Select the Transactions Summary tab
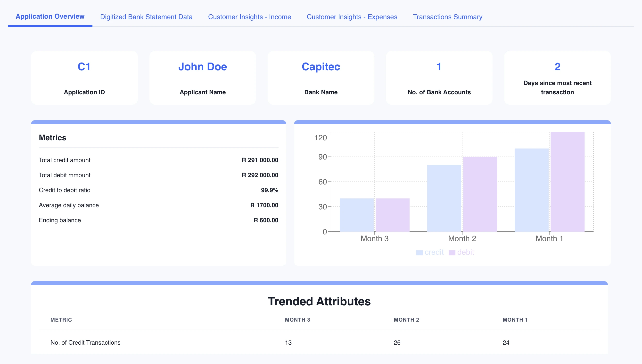The image size is (642, 364). 447,17
